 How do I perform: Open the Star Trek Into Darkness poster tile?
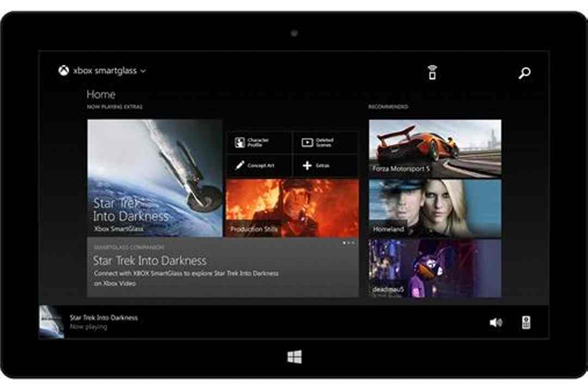tap(155, 178)
